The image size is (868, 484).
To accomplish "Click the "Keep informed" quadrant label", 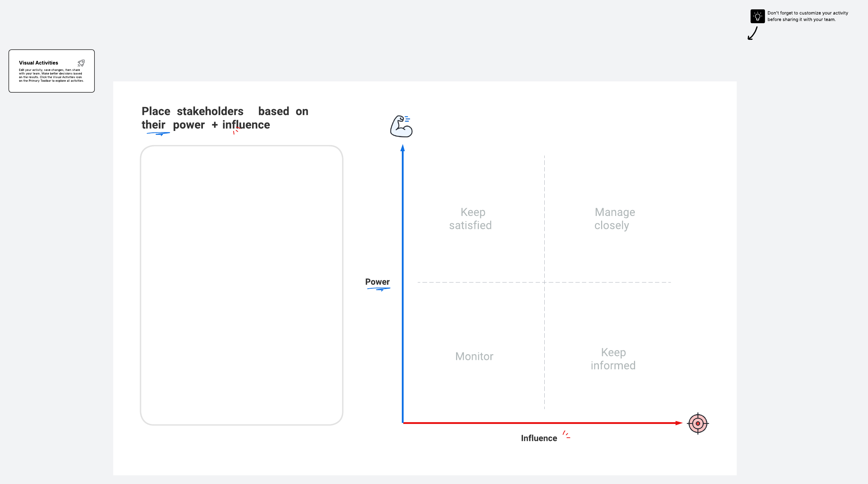I will pyautogui.click(x=613, y=359).
